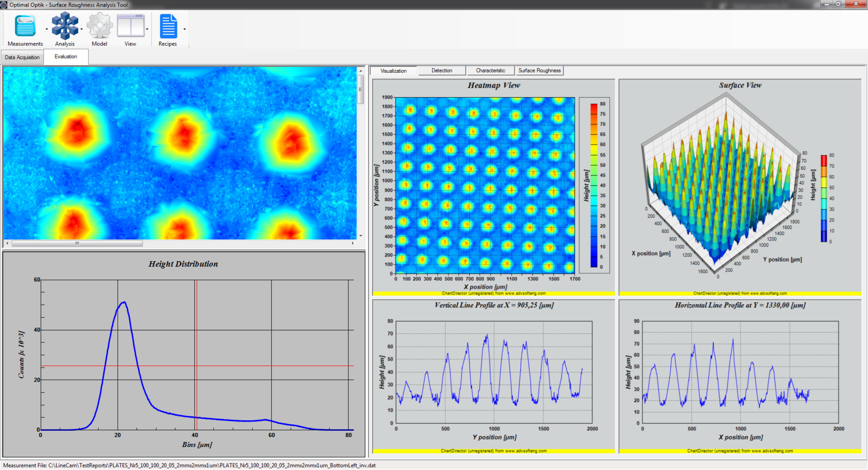Screen dimensions: 868x470
Task: Switch to the Data Acquisition tab
Action: click(x=22, y=57)
